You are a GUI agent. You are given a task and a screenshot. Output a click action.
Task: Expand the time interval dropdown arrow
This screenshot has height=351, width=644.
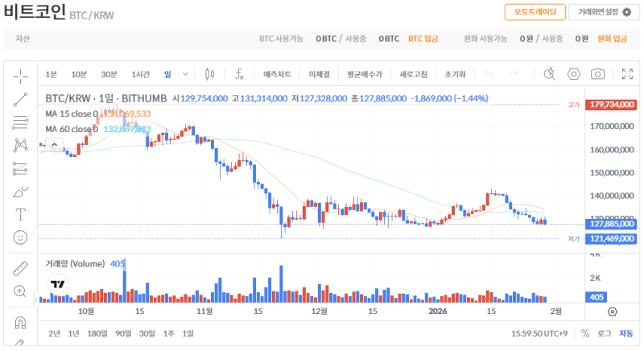(x=185, y=74)
